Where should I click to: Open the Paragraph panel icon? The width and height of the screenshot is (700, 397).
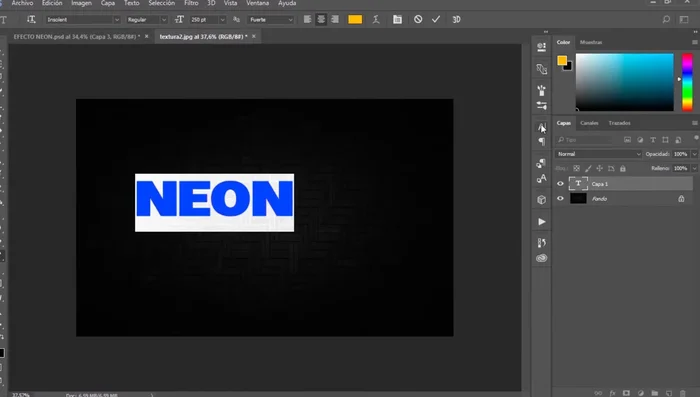click(x=542, y=142)
